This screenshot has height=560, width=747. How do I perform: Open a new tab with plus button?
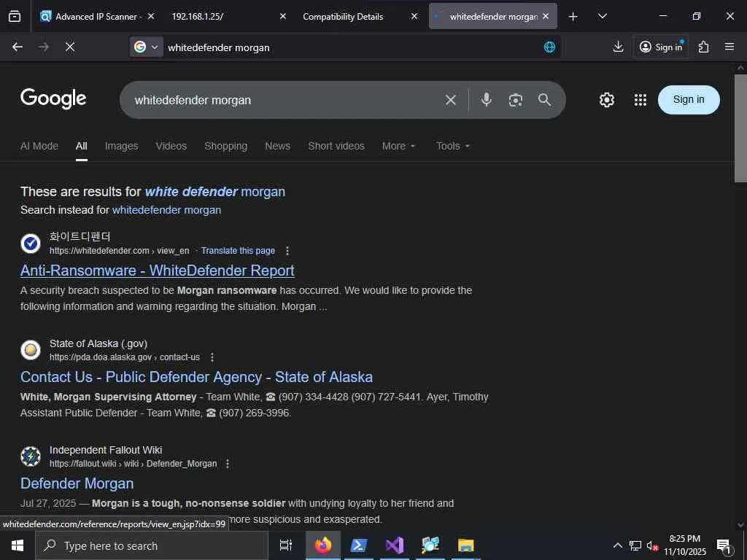pyautogui.click(x=573, y=17)
